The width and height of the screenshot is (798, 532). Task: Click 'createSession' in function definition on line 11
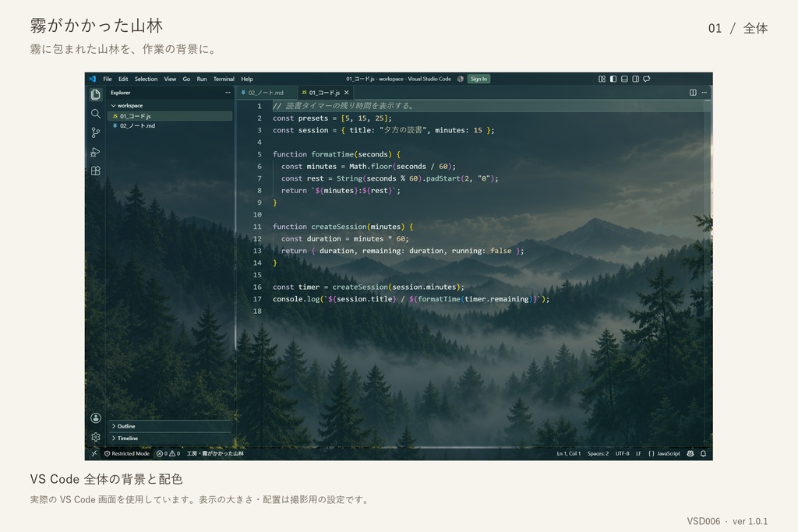click(339, 227)
